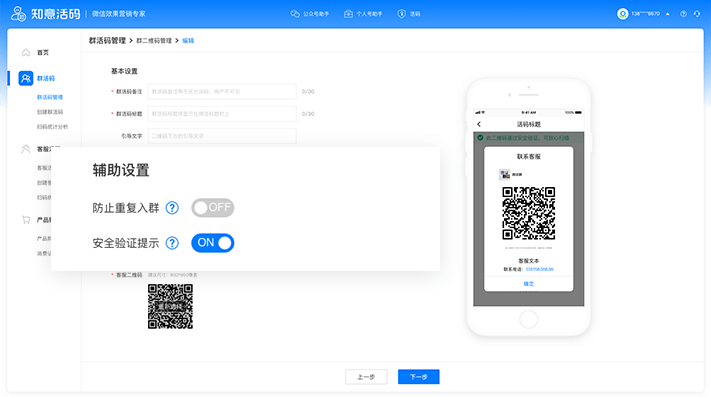The image size is (711, 397).
Task: Go to 首页 in the sidebar
Action: [x=43, y=53]
